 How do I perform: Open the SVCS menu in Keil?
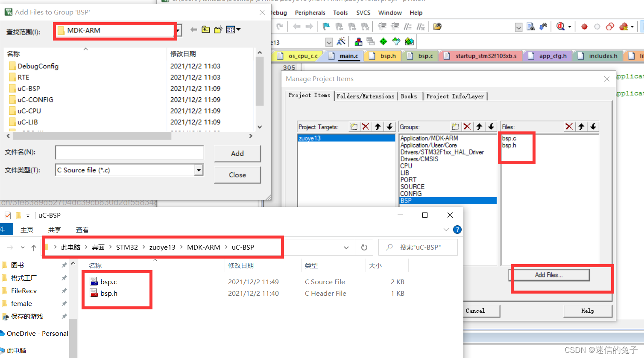(363, 13)
